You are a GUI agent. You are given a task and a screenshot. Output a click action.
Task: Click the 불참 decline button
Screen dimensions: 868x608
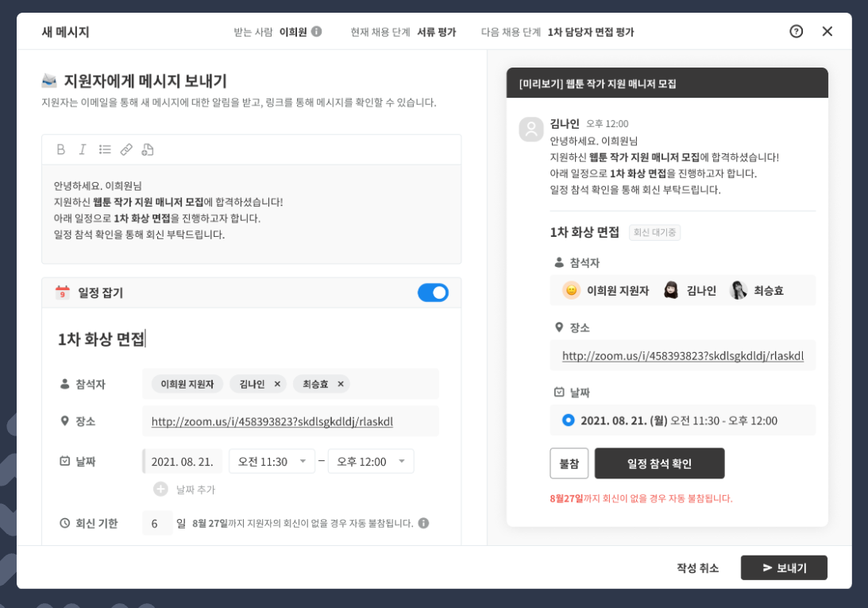pos(569,463)
